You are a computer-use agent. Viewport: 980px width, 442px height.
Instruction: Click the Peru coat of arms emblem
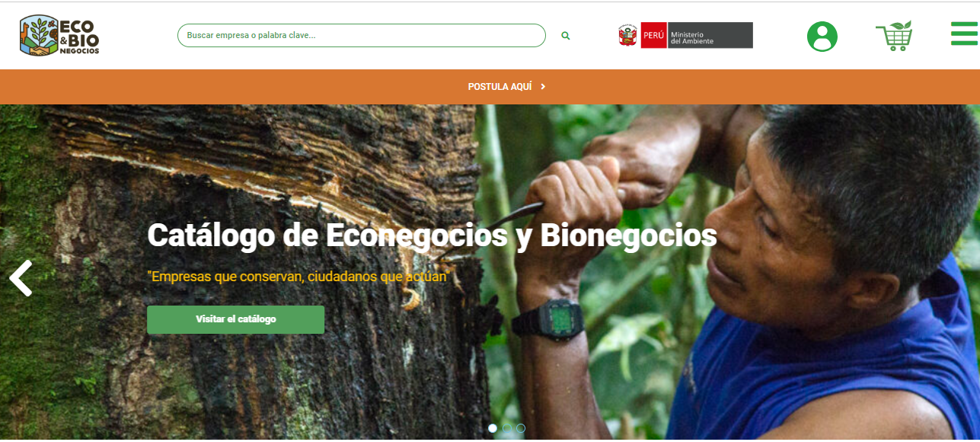[627, 35]
